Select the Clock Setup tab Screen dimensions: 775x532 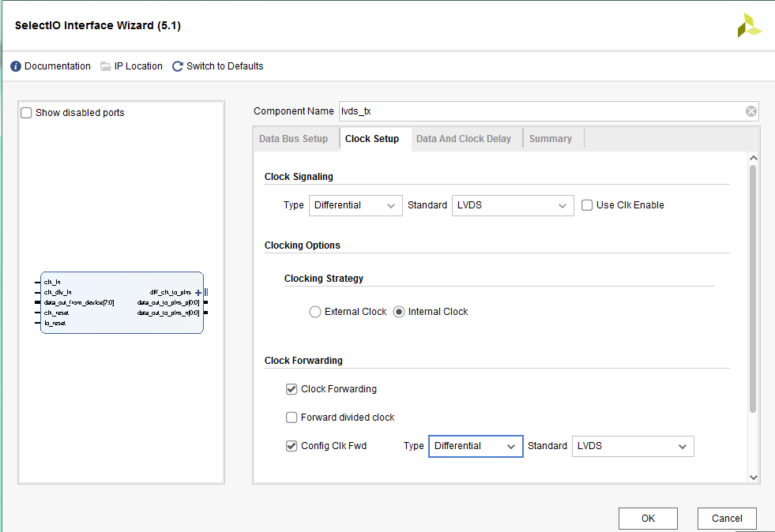(x=372, y=139)
